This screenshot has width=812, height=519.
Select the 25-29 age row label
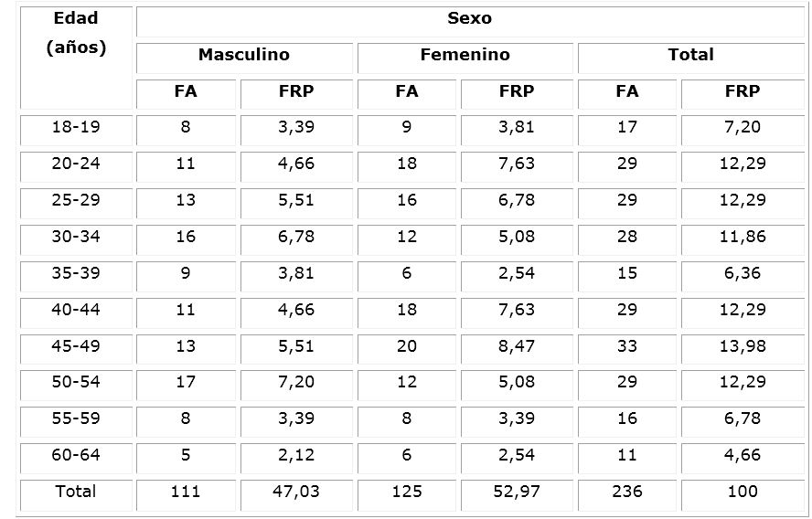[76, 200]
